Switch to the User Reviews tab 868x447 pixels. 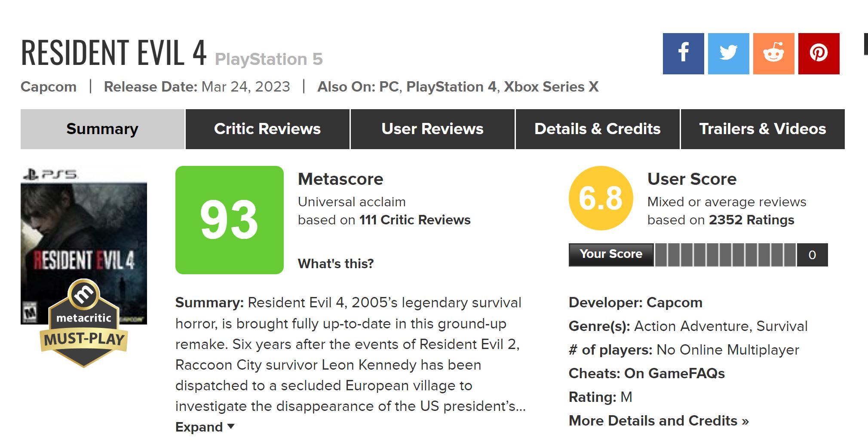tap(432, 129)
